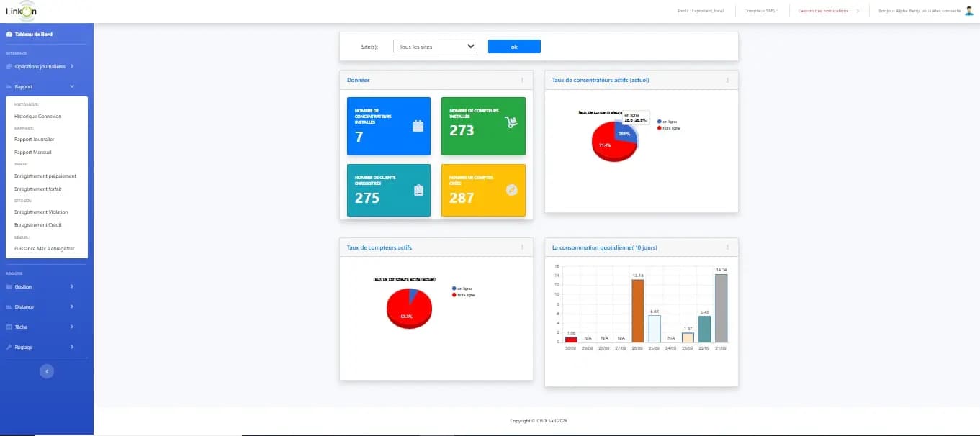
Task: Open Puissance Max à enregistrer
Action: pos(45,249)
